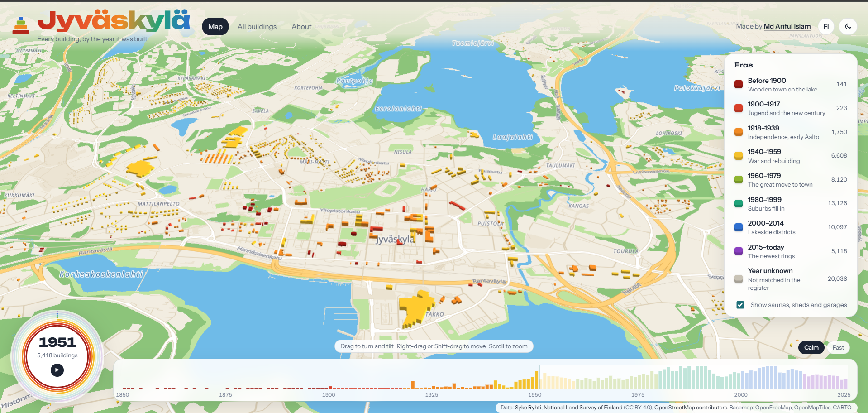Open Md Ariful Islam's link

pyautogui.click(x=787, y=26)
